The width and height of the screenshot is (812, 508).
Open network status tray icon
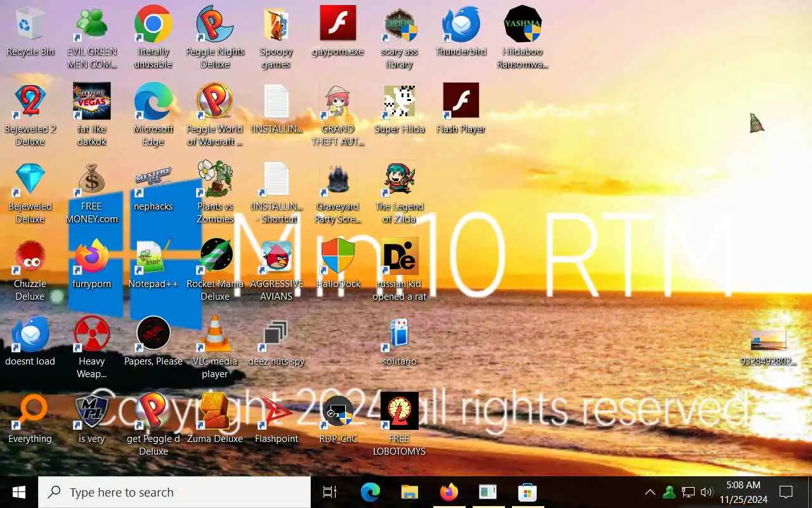click(x=688, y=492)
